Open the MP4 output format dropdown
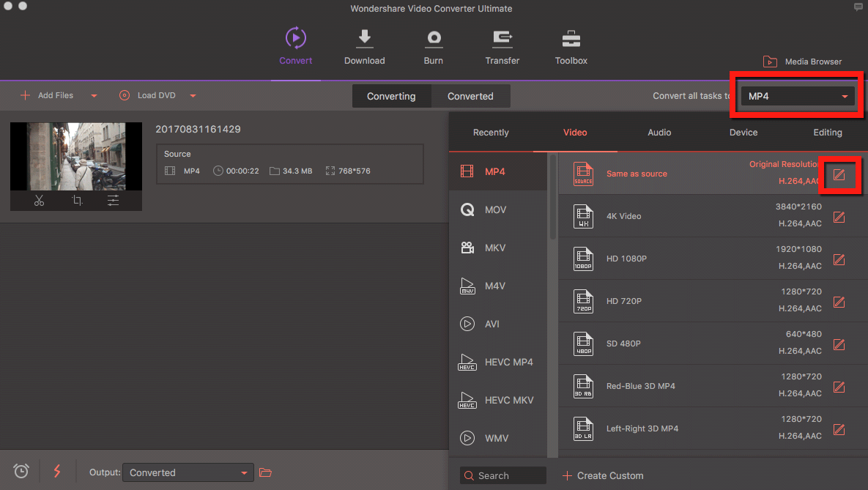The image size is (868, 490). (x=798, y=96)
